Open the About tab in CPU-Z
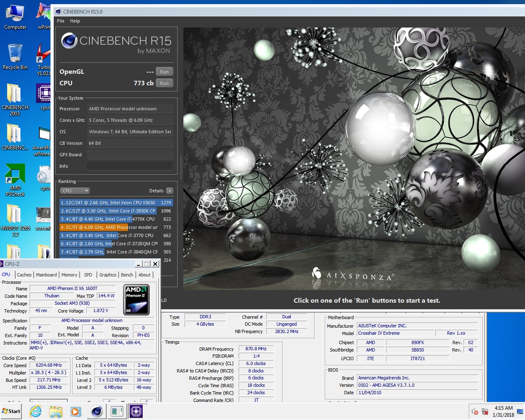Image resolution: width=525 pixels, height=420 pixels. pyautogui.click(x=144, y=275)
